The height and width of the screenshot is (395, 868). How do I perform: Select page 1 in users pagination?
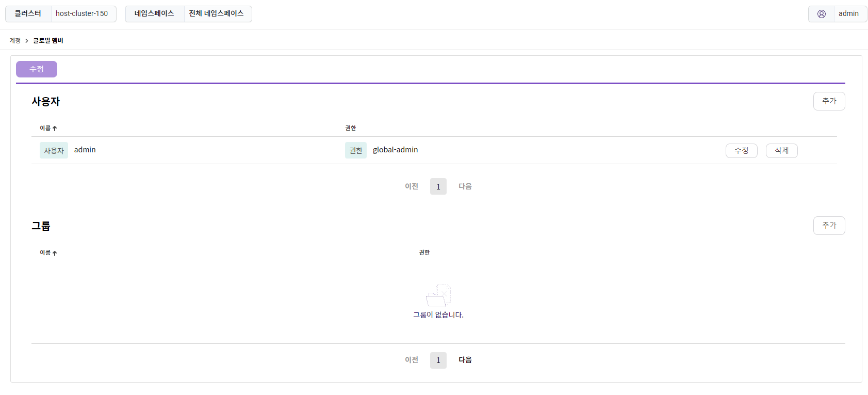pyautogui.click(x=438, y=186)
